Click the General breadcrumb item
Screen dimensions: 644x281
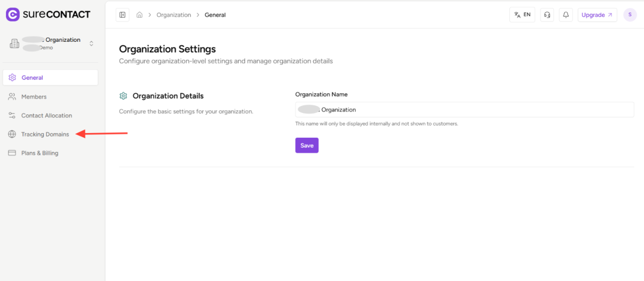click(x=215, y=15)
